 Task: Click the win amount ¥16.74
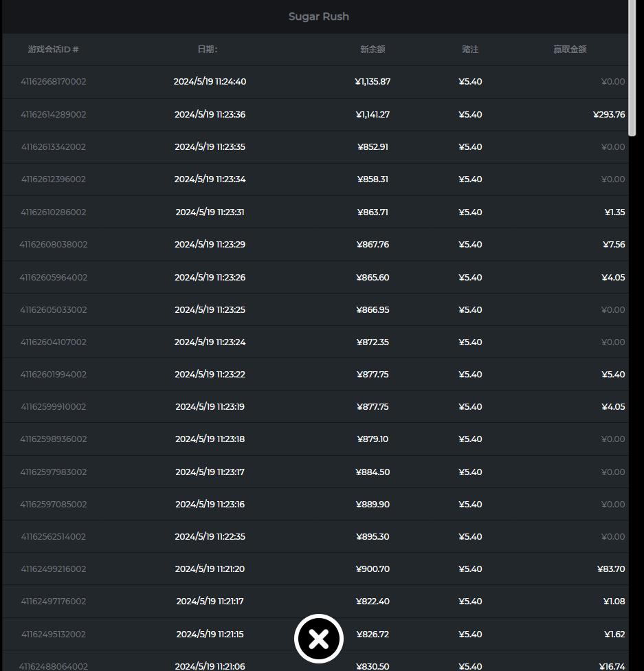[x=612, y=666]
